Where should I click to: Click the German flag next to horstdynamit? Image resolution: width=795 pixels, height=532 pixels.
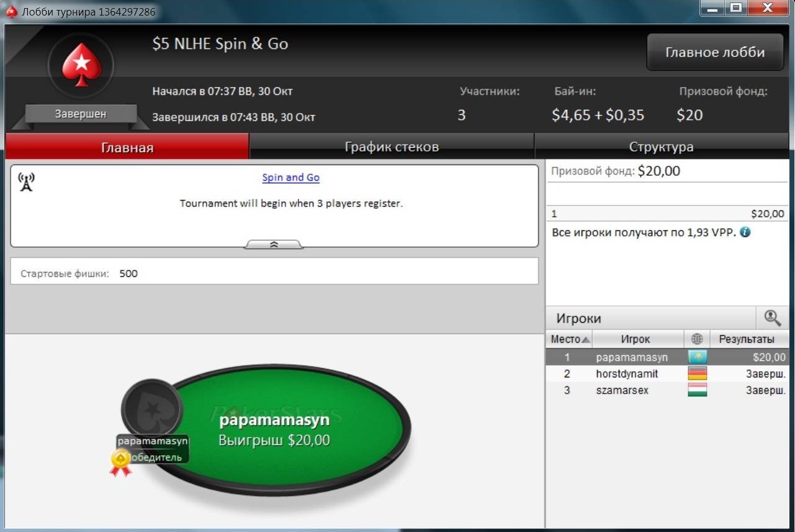coord(698,374)
